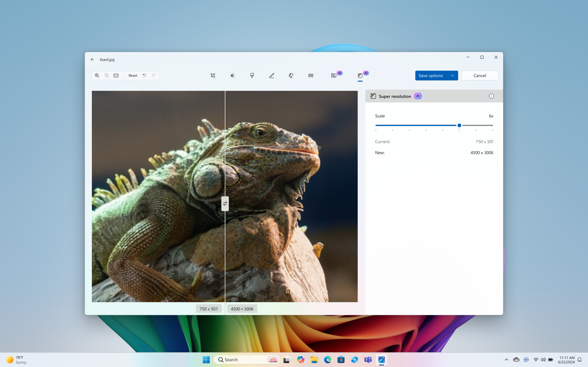Select the Brightness adjustment tool
Screen dimensions: 588x367
[232, 75]
